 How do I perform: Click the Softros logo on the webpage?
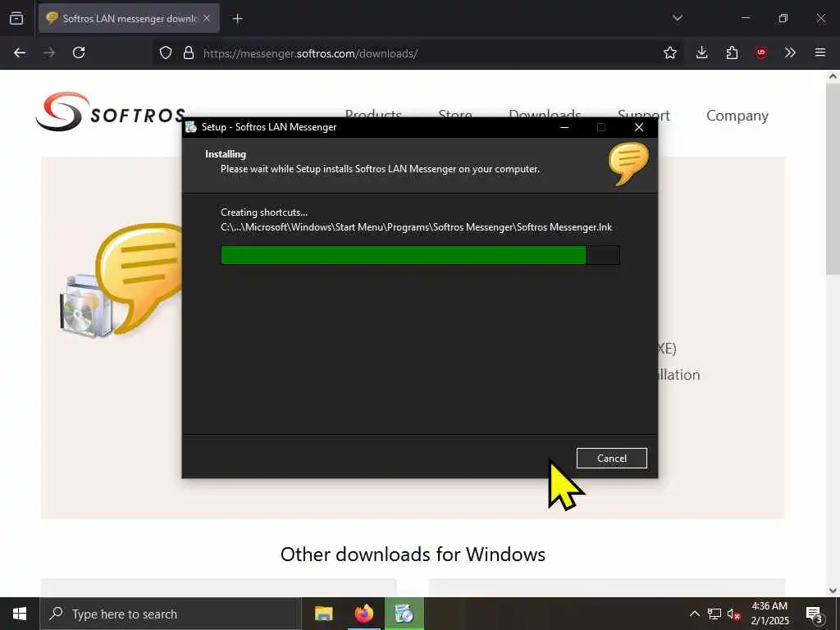pos(111,112)
